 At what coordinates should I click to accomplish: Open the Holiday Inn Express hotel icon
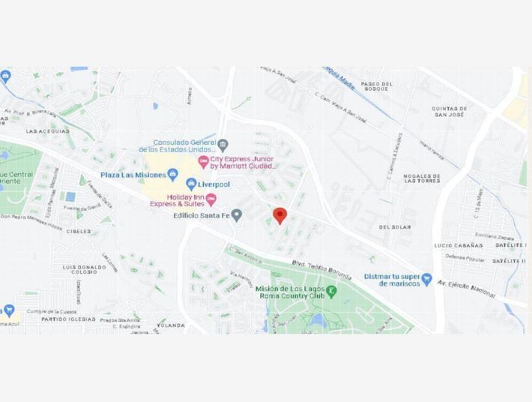click(211, 200)
